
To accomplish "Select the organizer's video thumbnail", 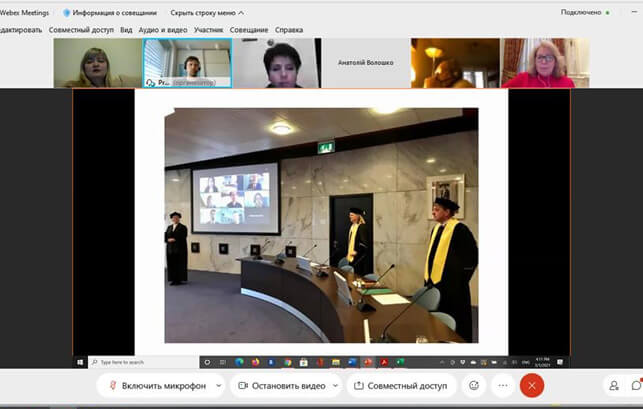I will pos(187,63).
